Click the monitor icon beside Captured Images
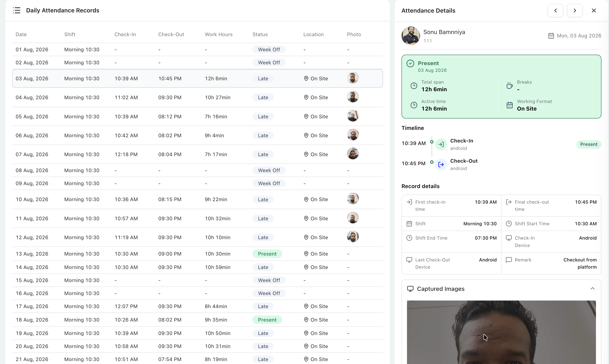Image resolution: width=609 pixels, height=364 pixels. pos(410,289)
